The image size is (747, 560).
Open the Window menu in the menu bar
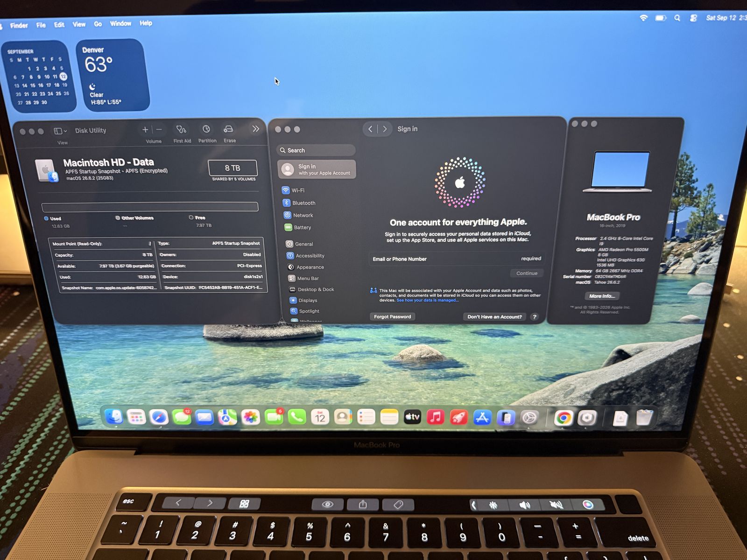point(120,23)
